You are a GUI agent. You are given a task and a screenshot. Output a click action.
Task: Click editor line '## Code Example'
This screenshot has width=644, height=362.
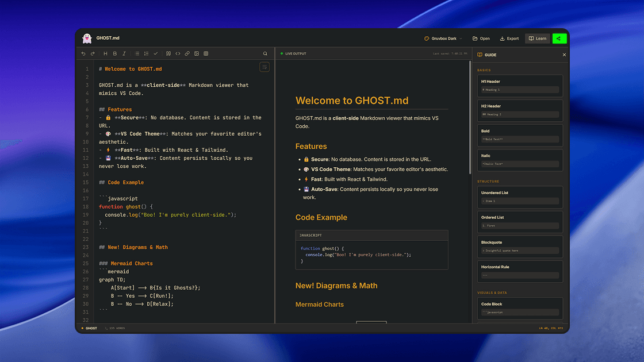(121, 183)
